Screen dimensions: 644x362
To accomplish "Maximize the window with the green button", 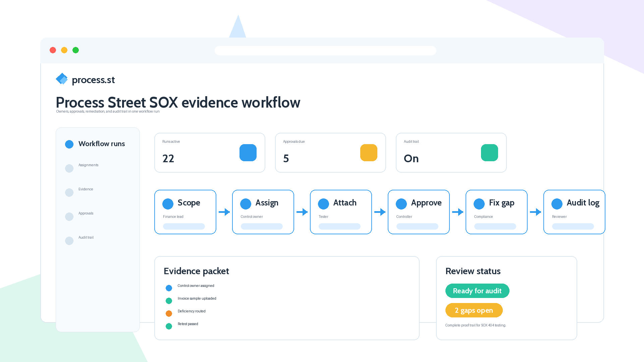I will click(x=75, y=50).
